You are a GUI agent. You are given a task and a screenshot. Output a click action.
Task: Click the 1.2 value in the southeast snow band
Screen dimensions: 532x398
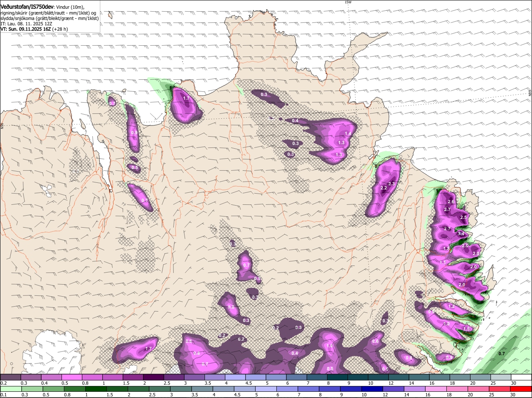click(451, 306)
